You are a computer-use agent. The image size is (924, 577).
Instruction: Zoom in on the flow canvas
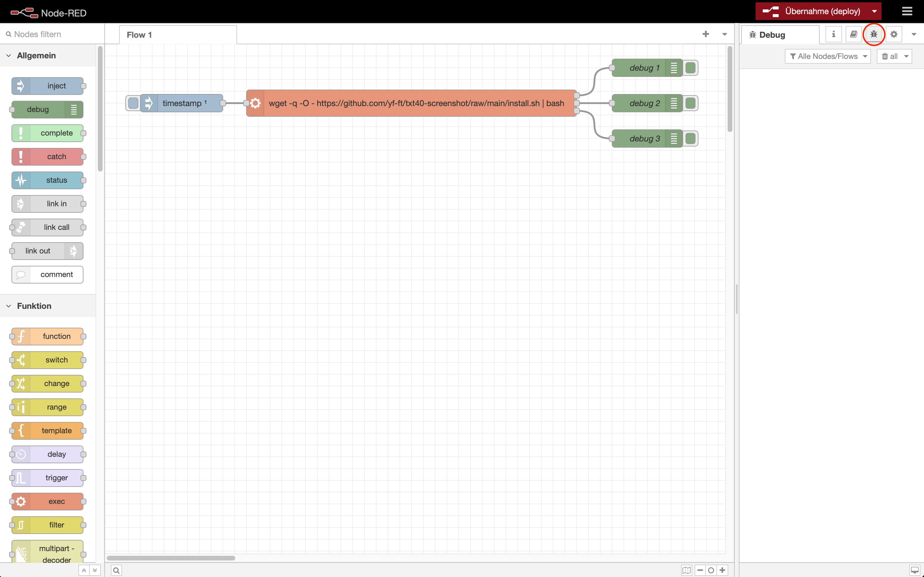pyautogui.click(x=722, y=571)
